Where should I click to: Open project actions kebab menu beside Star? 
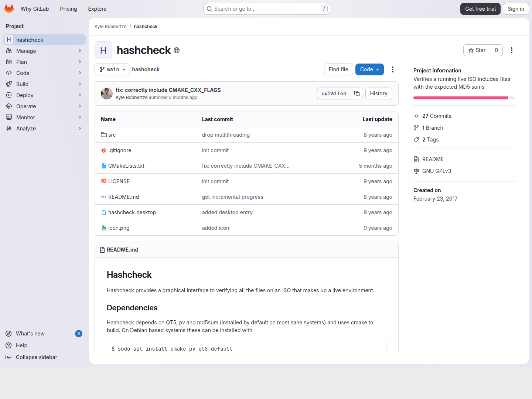pos(512,50)
